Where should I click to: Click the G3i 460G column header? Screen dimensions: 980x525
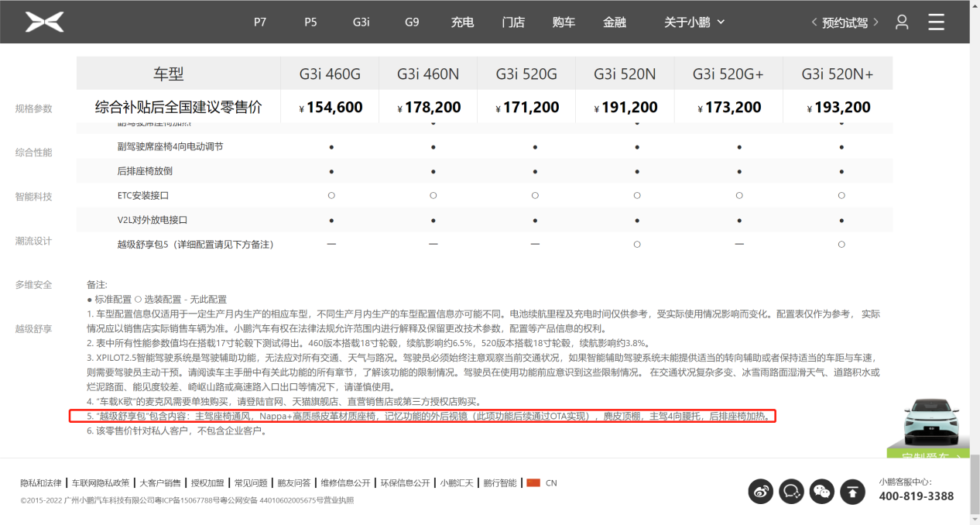[x=331, y=74]
